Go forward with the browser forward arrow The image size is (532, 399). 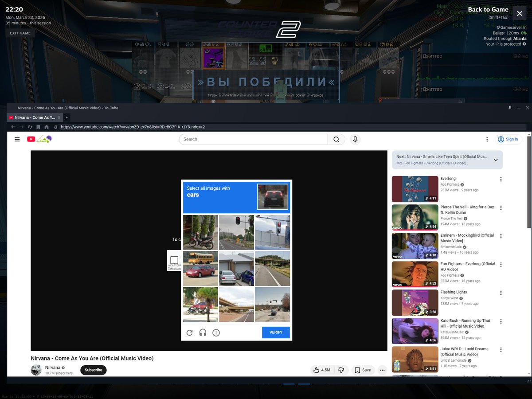[x=22, y=127]
